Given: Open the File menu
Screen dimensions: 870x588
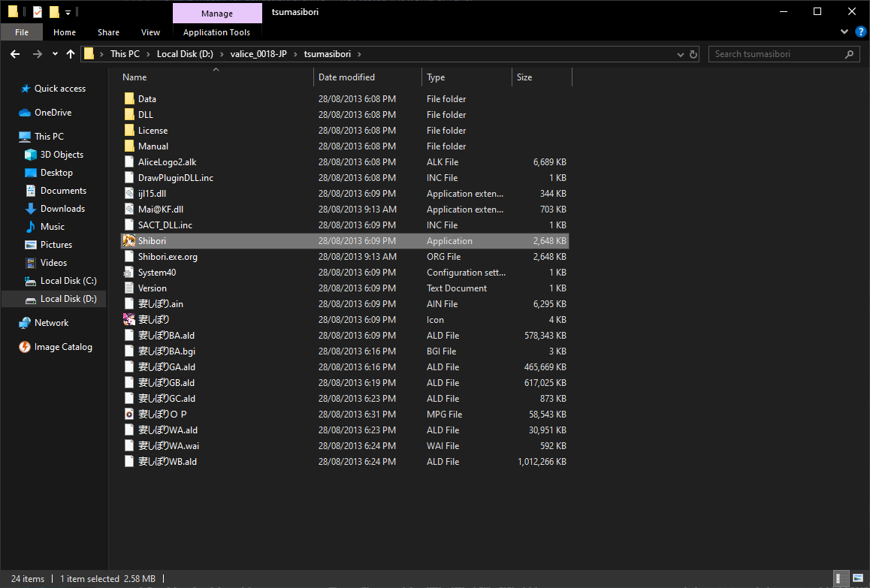Looking at the screenshot, I should click(x=22, y=32).
